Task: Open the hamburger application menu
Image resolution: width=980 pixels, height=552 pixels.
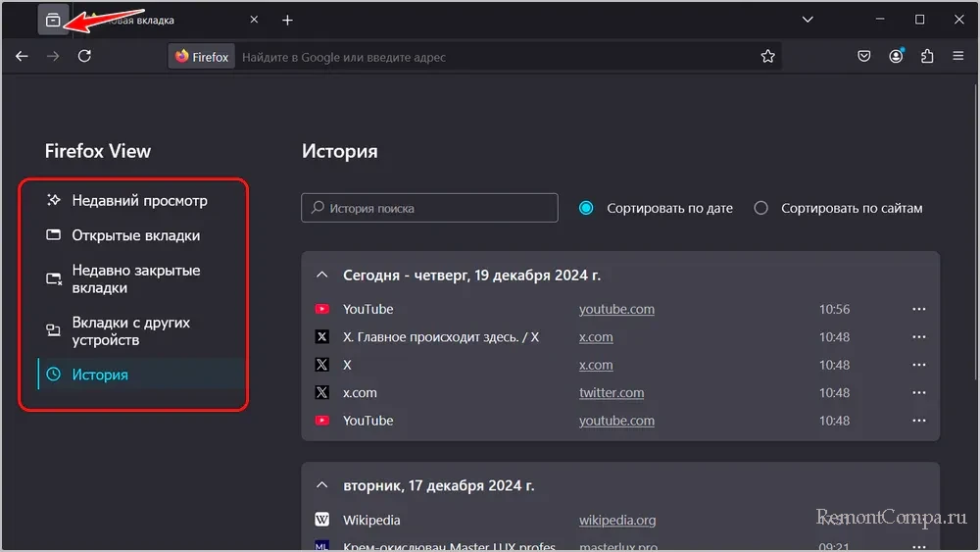Action: 958,56
